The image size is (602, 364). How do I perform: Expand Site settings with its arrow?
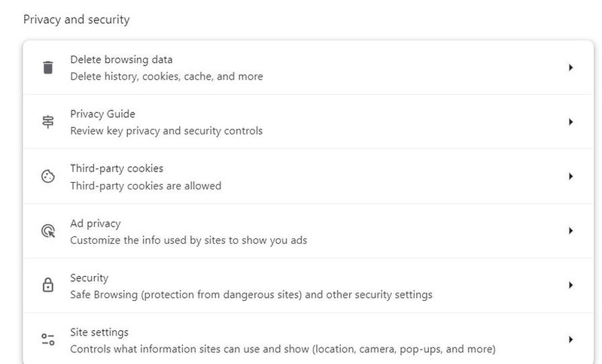571,339
